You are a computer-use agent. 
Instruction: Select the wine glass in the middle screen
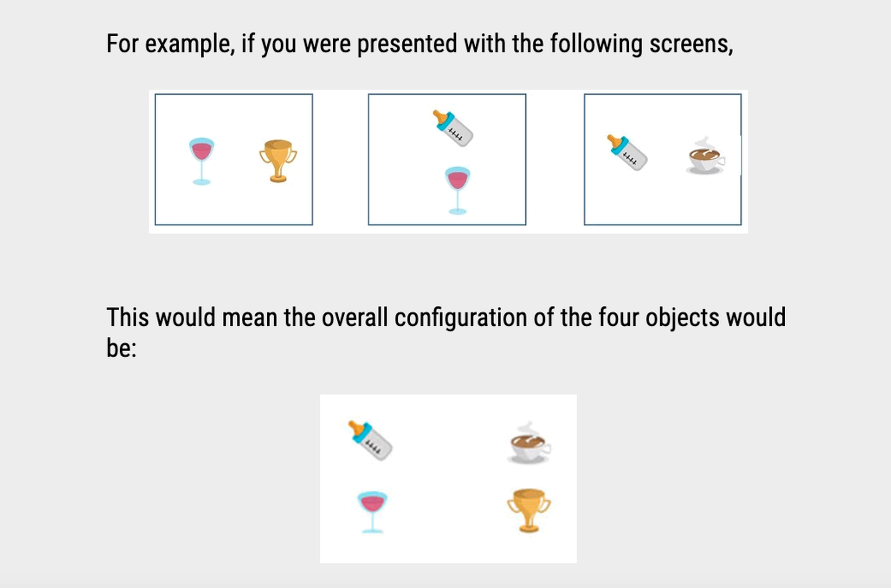[x=458, y=190]
